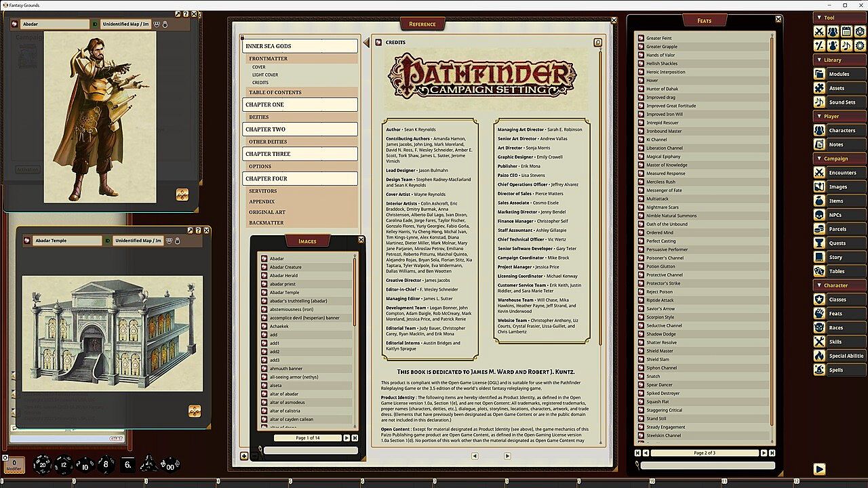This screenshot has width=868, height=488.
Task: Toggle the lock icon on Abadar image window
Action: [x=165, y=24]
